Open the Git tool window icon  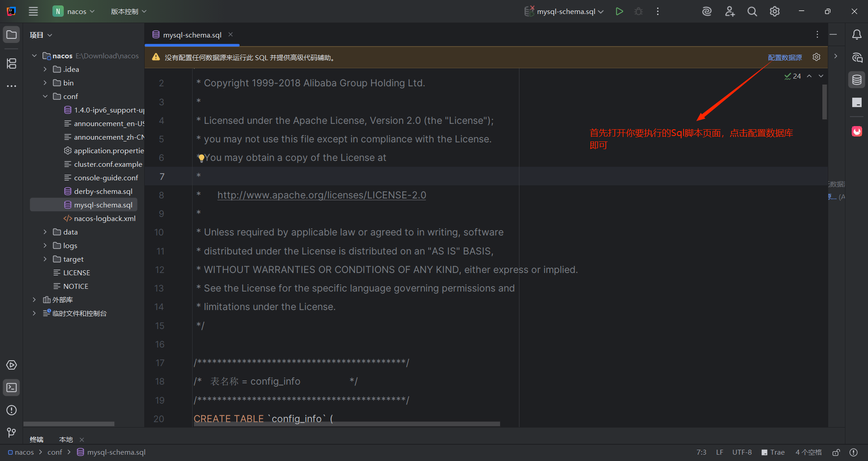point(12,433)
